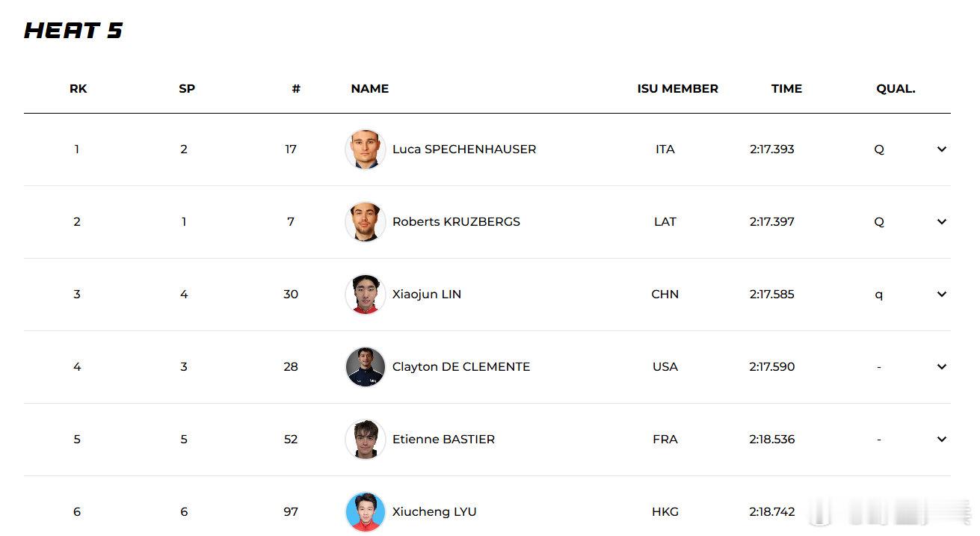Click the Xiaojun LIN name
Viewport: 980px width, 536px height.
point(427,295)
